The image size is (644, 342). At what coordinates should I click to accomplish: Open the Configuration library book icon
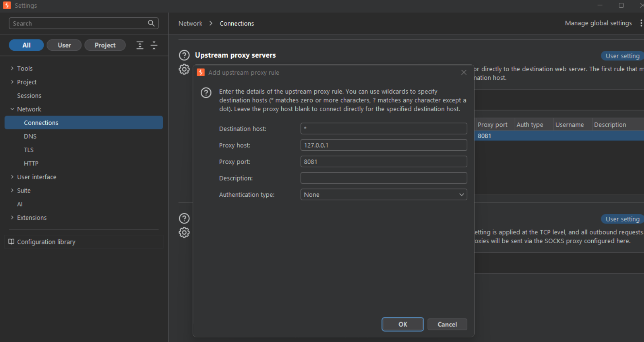point(11,242)
